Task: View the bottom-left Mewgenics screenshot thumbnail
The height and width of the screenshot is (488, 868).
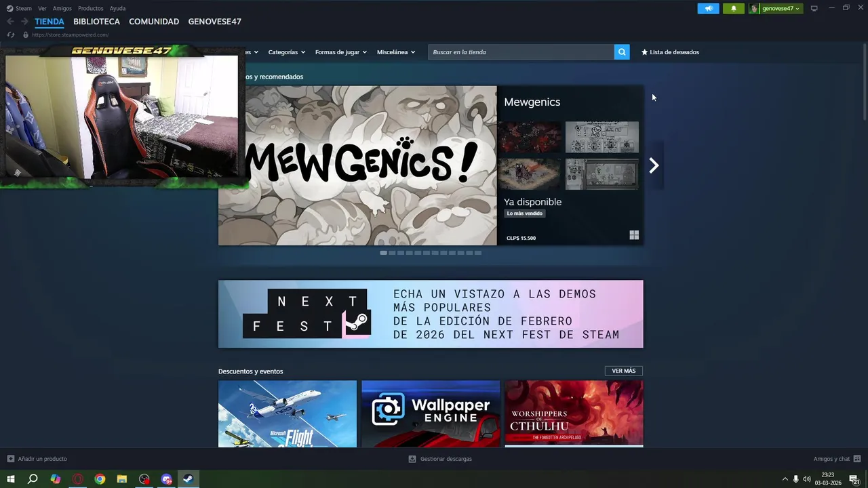Action: 530,174
